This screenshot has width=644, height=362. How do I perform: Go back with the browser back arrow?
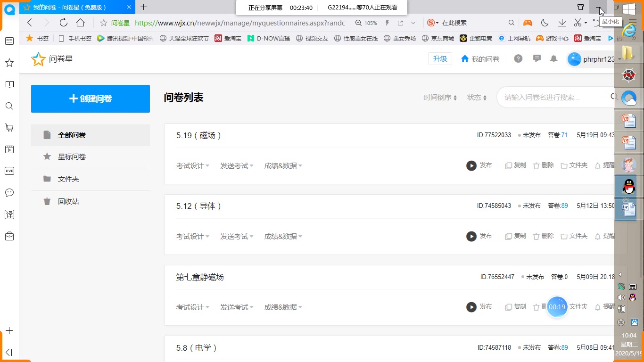click(30, 23)
